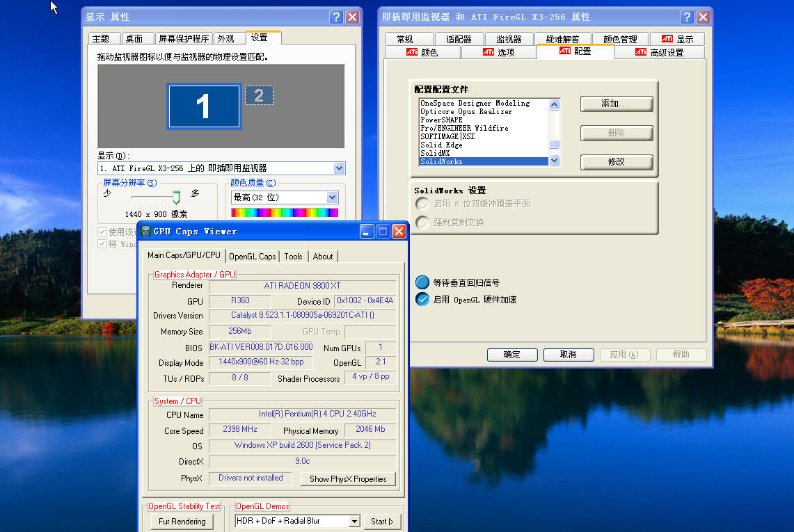This screenshot has width=794, height=532.
Task: Switch to 主题 tab
Action: (x=104, y=38)
